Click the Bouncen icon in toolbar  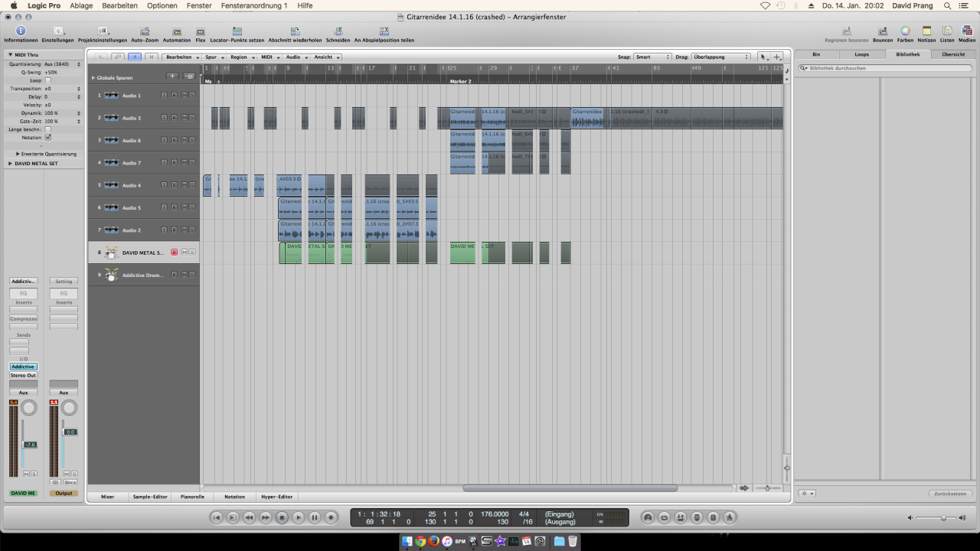pos(883,31)
